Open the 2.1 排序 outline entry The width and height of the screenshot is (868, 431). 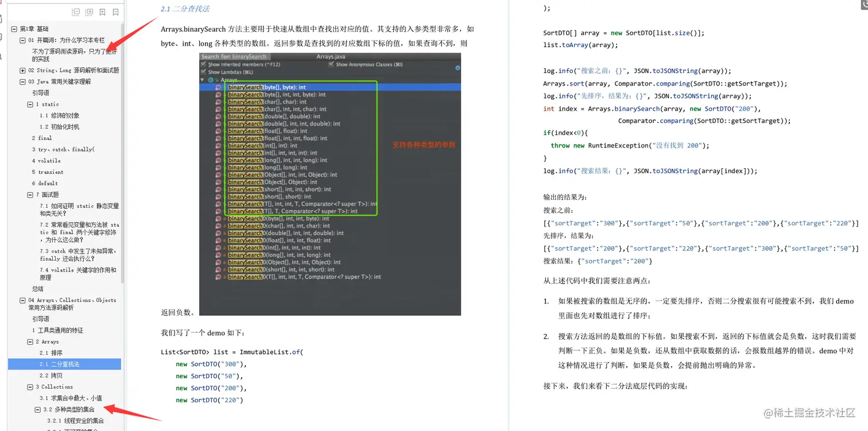click(x=51, y=353)
